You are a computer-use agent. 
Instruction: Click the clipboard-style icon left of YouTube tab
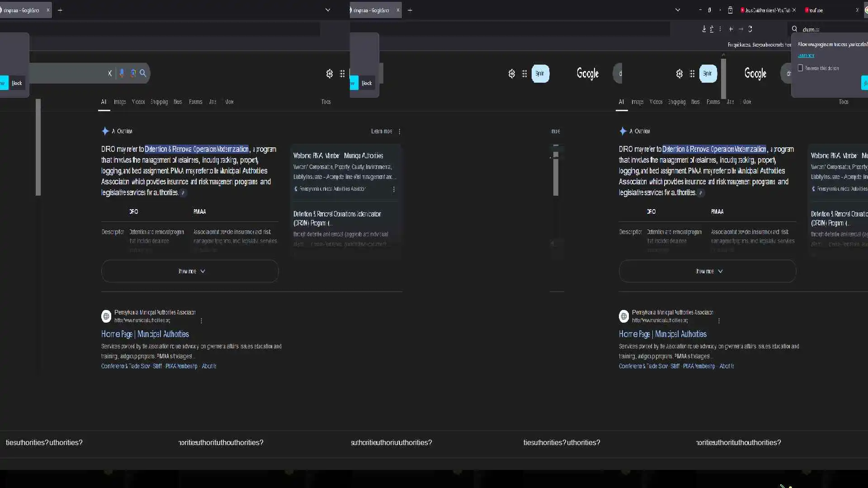pyautogui.click(x=730, y=10)
